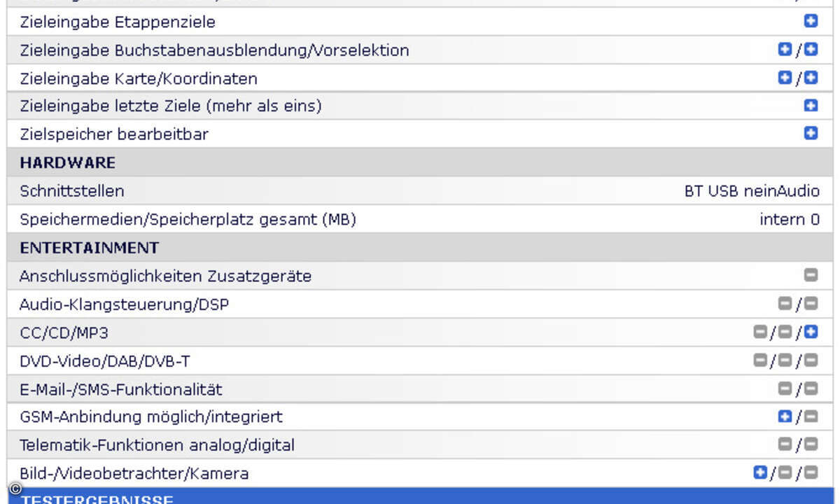Click first plus icon in Karte/Koordinaten row
The width and height of the screenshot is (840, 504).
pos(785,78)
